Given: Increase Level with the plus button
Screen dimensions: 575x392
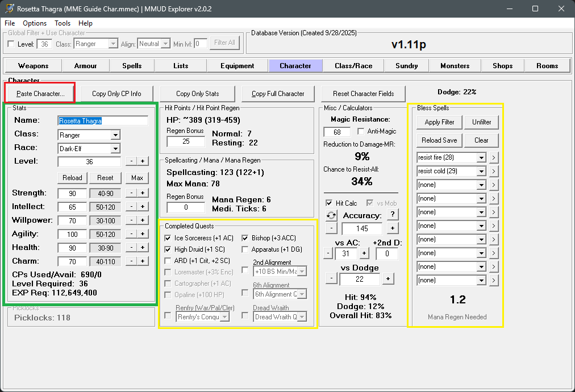Looking at the screenshot, I should point(143,161).
